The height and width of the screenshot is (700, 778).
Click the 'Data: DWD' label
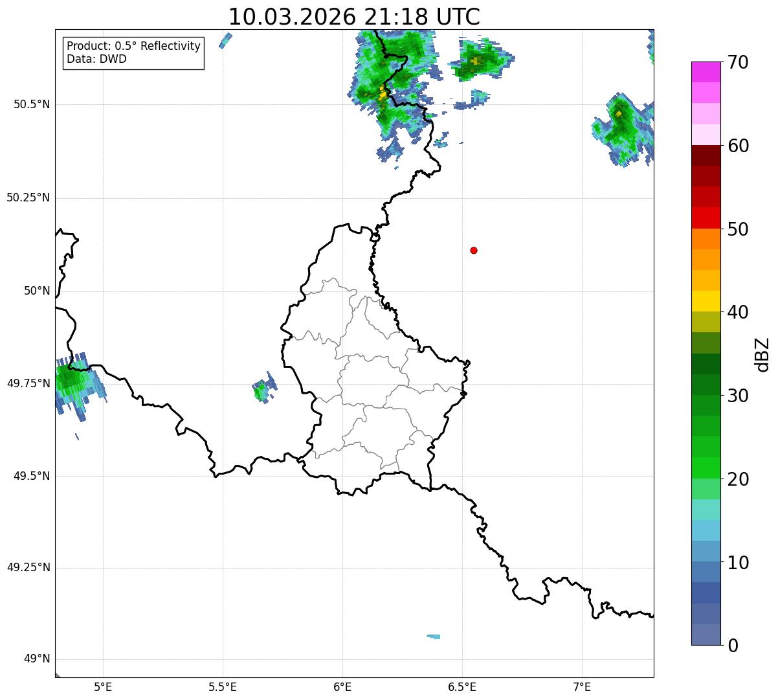point(96,59)
